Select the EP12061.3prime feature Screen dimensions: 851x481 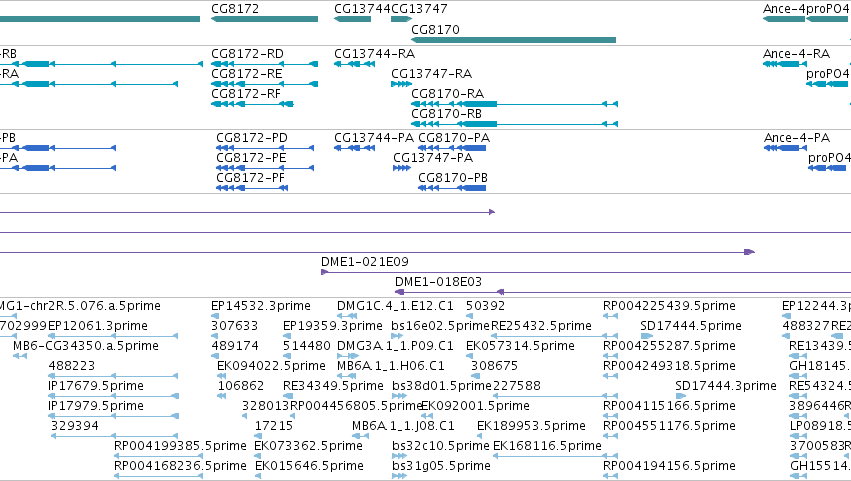[113, 336]
